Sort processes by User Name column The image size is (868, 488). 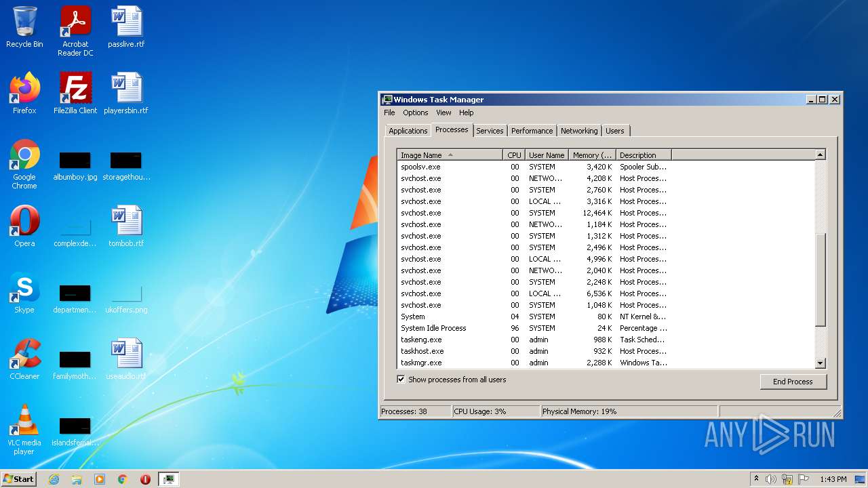pyautogui.click(x=547, y=155)
